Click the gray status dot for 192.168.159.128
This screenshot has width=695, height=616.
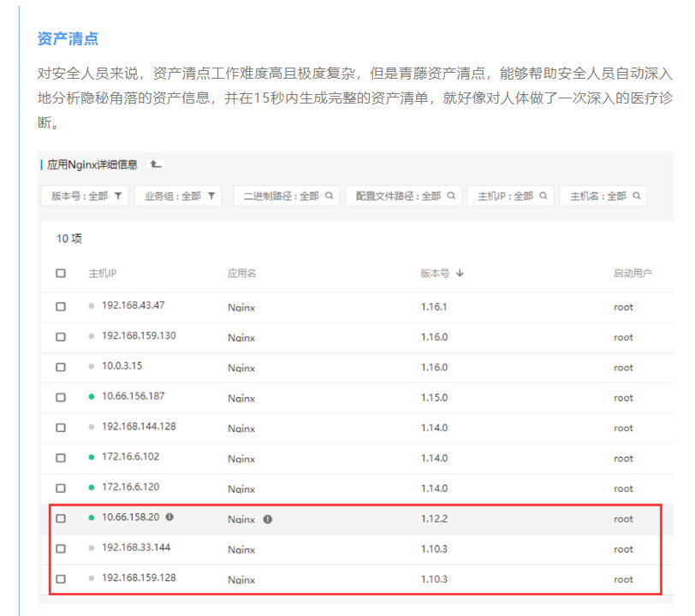[x=92, y=577]
